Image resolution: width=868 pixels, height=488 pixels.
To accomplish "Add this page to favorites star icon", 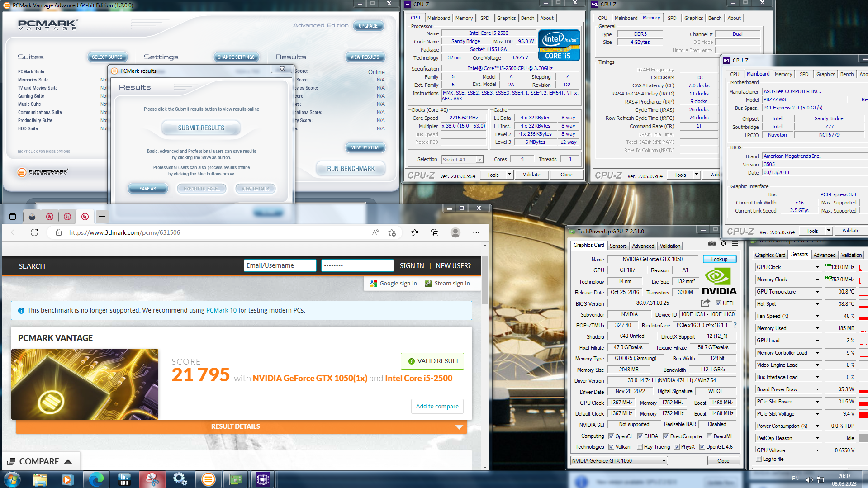I will 392,232.
